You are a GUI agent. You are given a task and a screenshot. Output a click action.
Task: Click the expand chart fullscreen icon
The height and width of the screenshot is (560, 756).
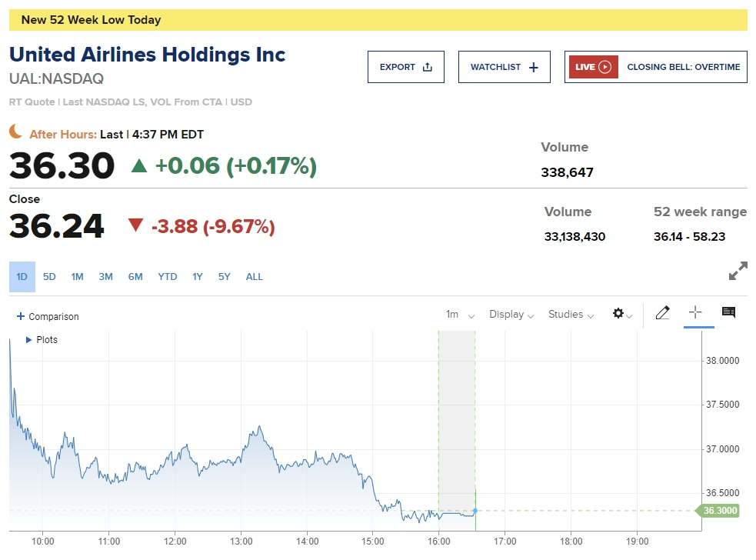[738, 271]
